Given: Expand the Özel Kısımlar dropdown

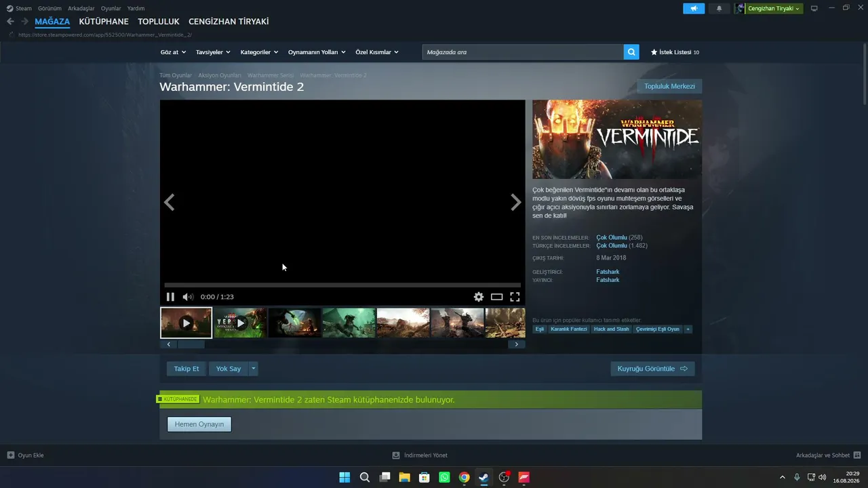Looking at the screenshot, I should point(377,52).
